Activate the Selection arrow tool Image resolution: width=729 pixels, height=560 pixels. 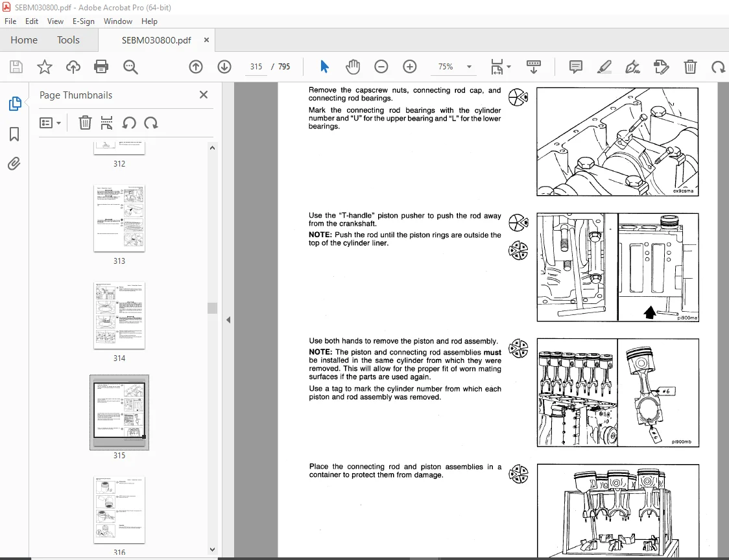point(324,67)
